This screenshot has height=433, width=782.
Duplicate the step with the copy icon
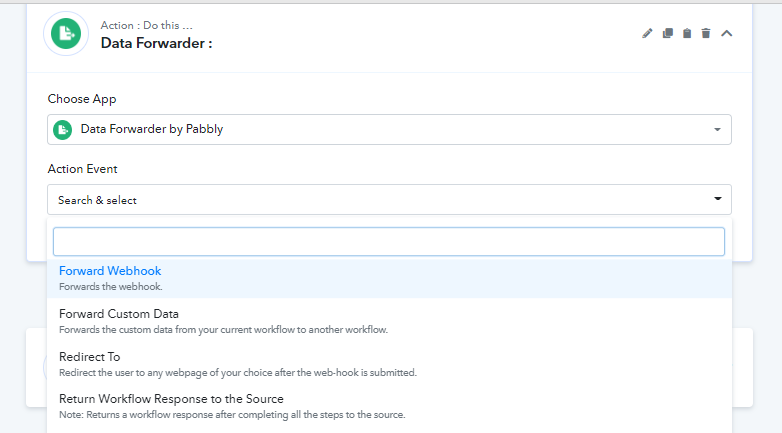click(x=667, y=33)
